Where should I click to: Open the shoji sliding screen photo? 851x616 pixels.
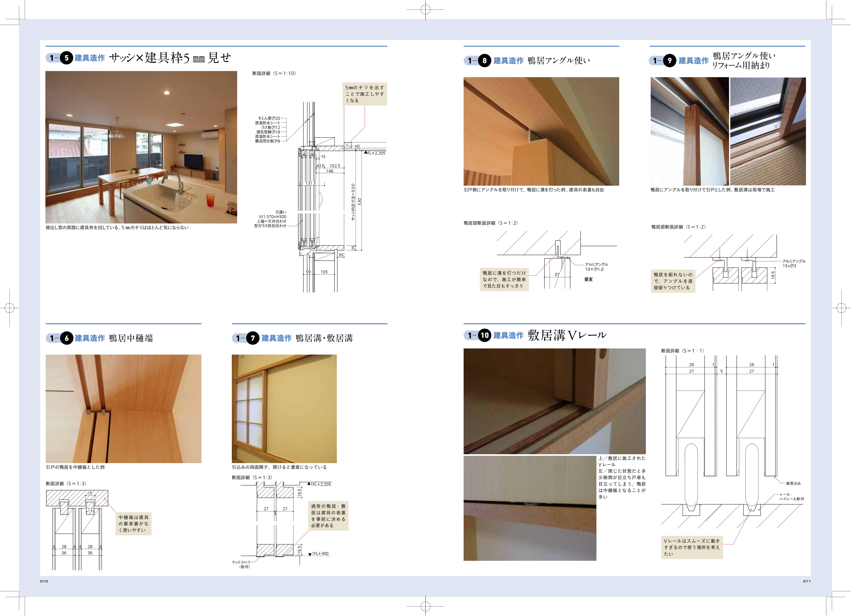click(284, 409)
